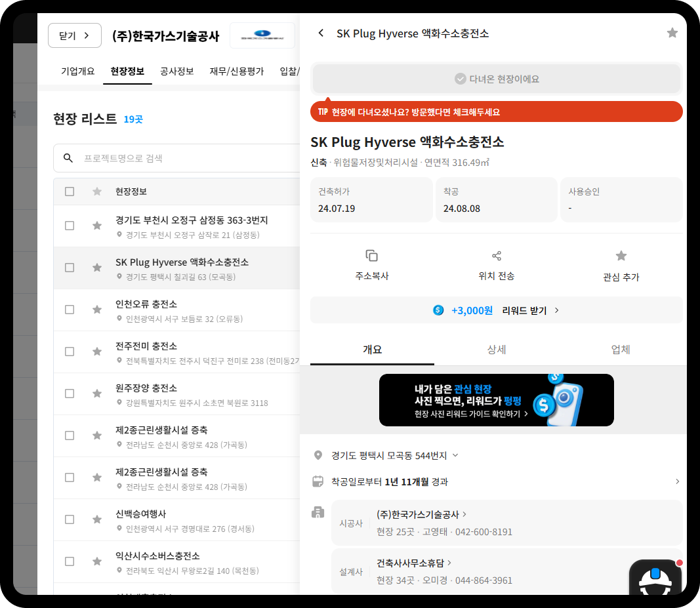Open the helmet chat assistant icon
700x608 pixels.
[655, 578]
